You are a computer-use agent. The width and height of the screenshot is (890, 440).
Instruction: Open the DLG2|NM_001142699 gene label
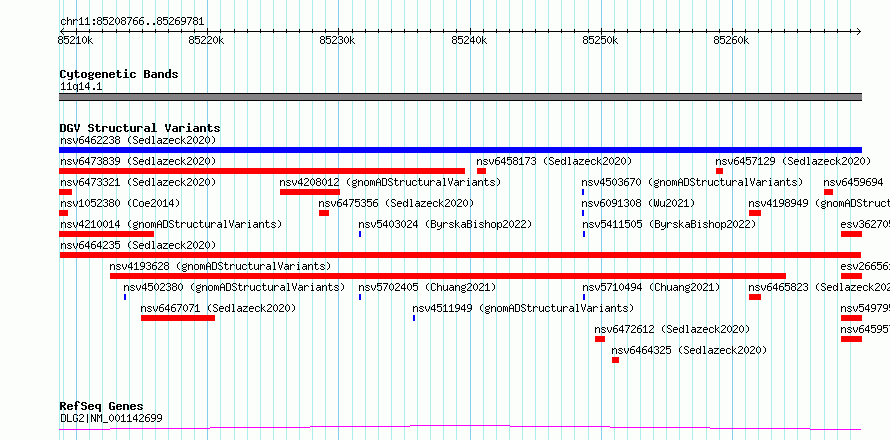(111, 418)
